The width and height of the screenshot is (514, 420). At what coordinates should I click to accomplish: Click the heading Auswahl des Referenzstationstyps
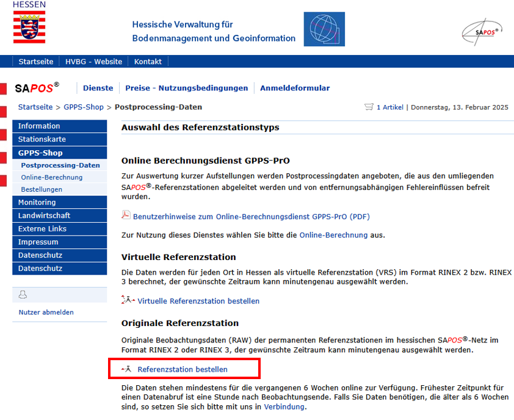click(200, 127)
